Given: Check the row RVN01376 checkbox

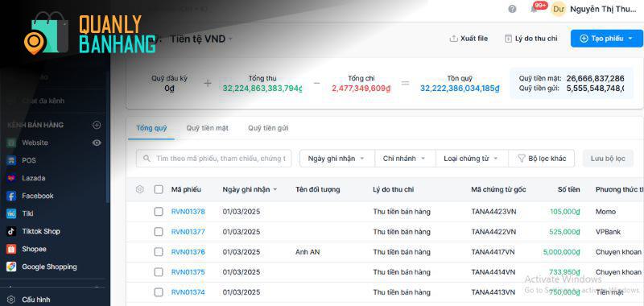Looking at the screenshot, I should click(x=159, y=252).
